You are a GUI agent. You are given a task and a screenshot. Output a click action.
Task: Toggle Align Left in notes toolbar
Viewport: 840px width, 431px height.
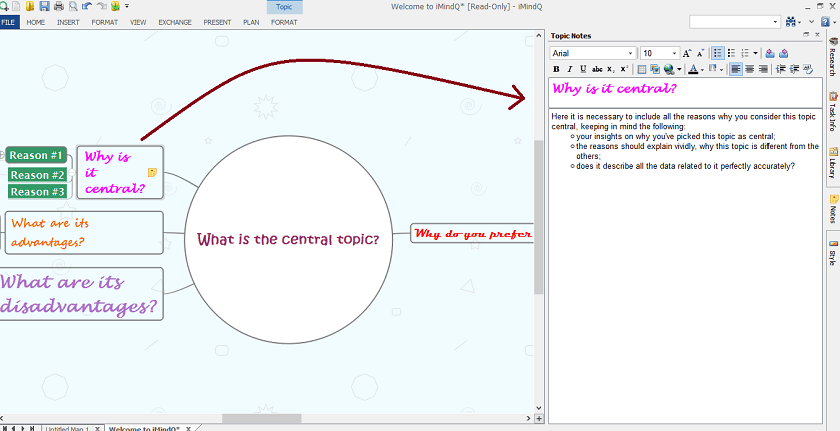pos(736,69)
